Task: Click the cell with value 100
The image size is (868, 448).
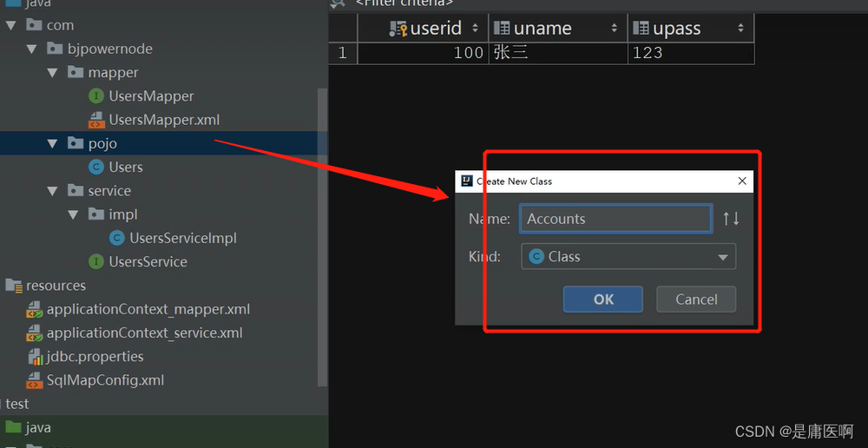Action: (x=424, y=53)
